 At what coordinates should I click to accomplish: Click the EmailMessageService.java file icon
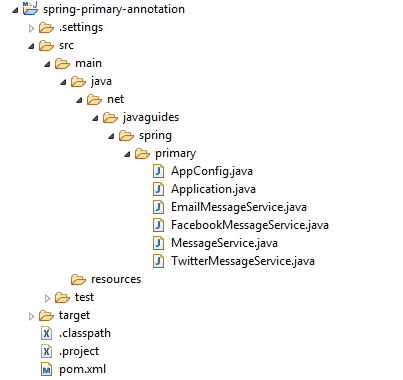159,207
